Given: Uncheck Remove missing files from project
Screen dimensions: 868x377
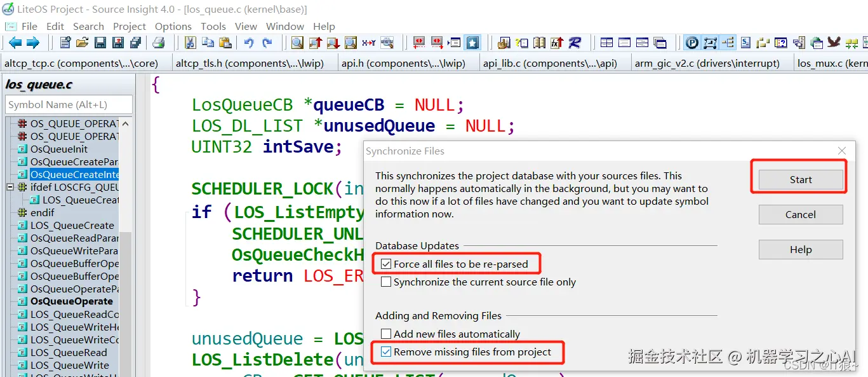Looking at the screenshot, I should [x=386, y=352].
